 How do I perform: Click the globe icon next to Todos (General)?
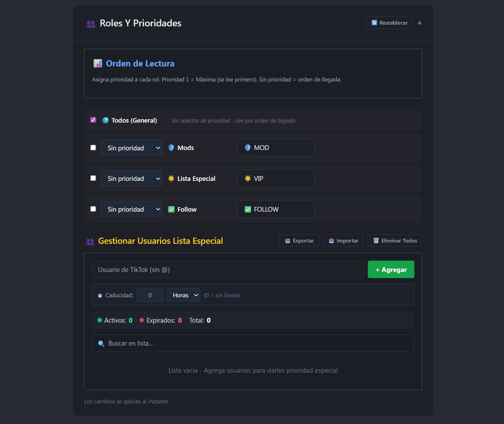105,120
